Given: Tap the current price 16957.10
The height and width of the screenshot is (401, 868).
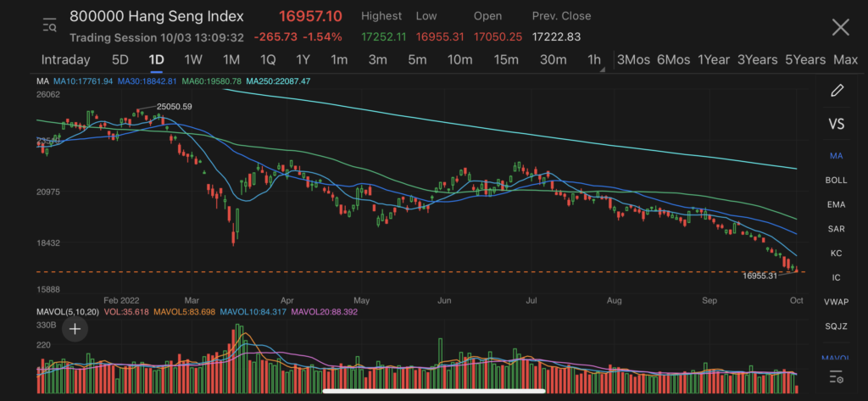Looking at the screenshot, I should tap(310, 16).
